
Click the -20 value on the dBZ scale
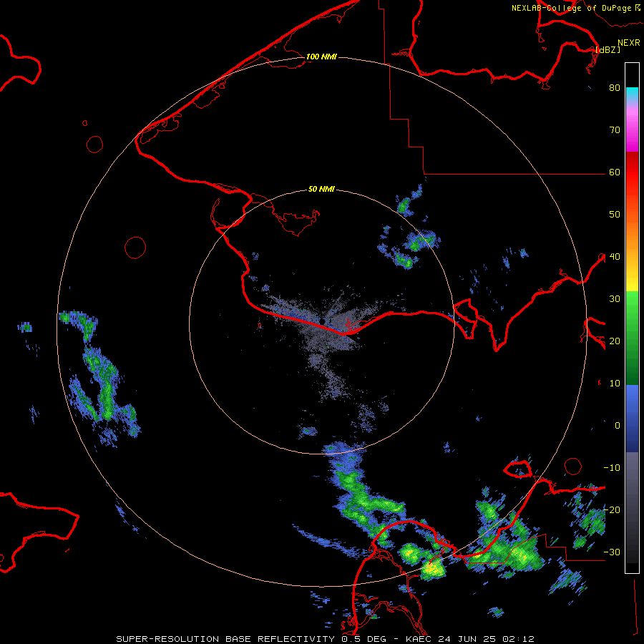click(612, 509)
